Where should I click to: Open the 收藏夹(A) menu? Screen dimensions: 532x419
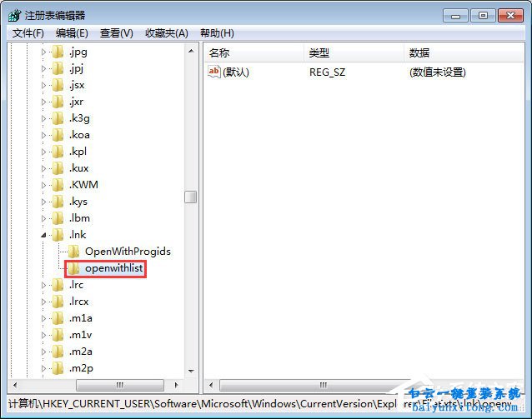point(167,33)
